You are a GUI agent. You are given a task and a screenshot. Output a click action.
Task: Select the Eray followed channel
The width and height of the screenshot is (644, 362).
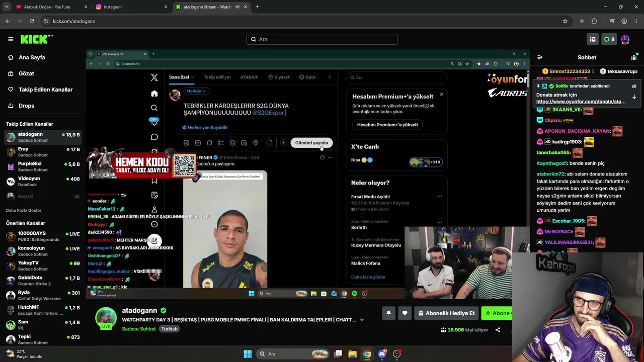pyautogui.click(x=43, y=152)
